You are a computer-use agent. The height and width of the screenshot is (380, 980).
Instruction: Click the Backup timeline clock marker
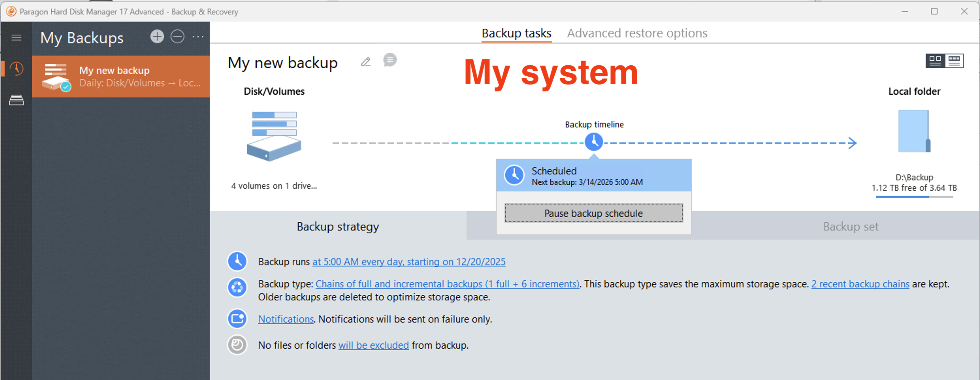tap(594, 142)
